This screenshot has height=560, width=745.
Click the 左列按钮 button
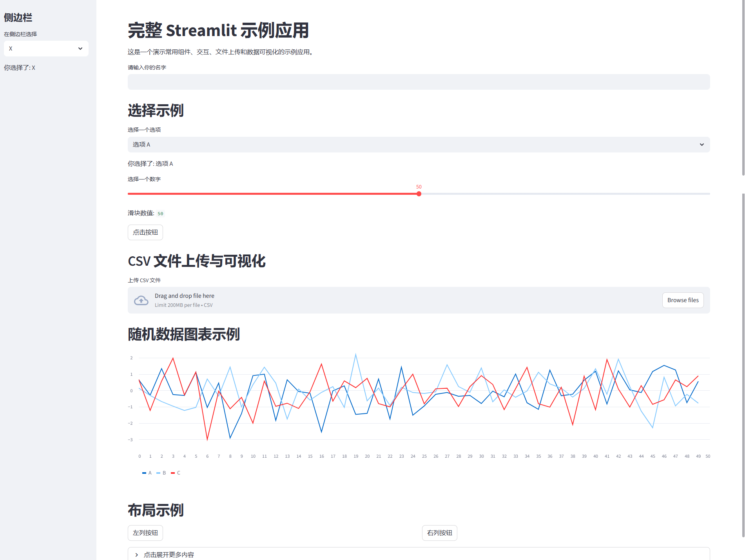pyautogui.click(x=145, y=533)
